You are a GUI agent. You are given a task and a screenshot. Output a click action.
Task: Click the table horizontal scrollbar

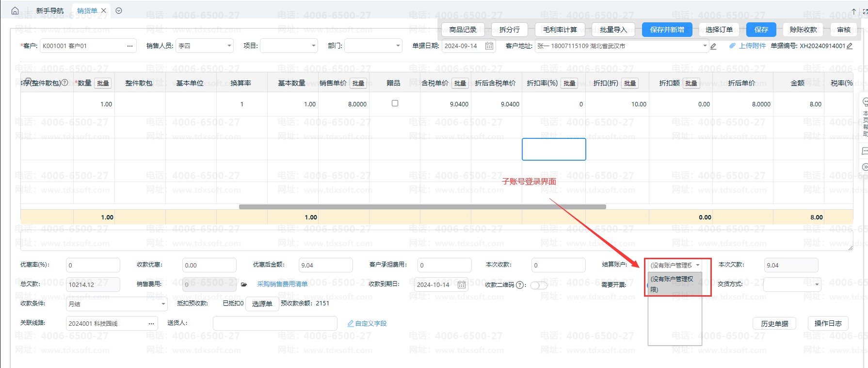coord(422,207)
